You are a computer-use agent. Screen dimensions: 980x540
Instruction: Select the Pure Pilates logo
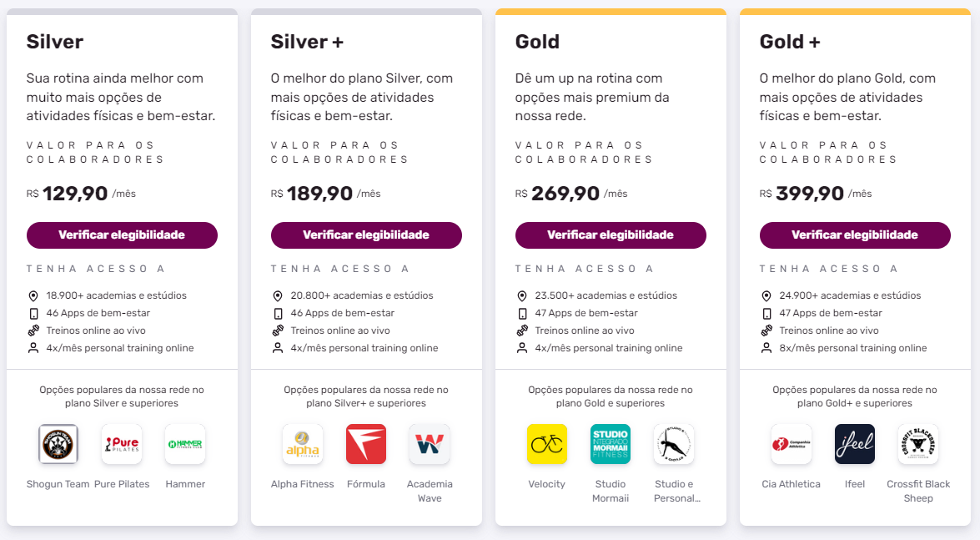(x=122, y=444)
